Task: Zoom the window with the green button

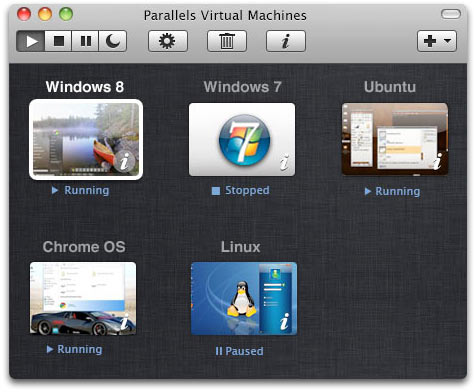Action: (66, 14)
